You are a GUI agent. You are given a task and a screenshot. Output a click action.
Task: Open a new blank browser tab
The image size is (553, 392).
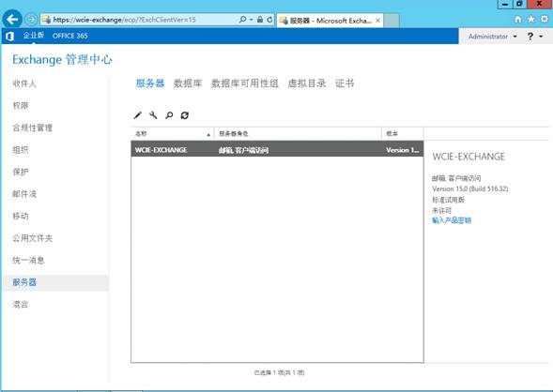point(392,21)
